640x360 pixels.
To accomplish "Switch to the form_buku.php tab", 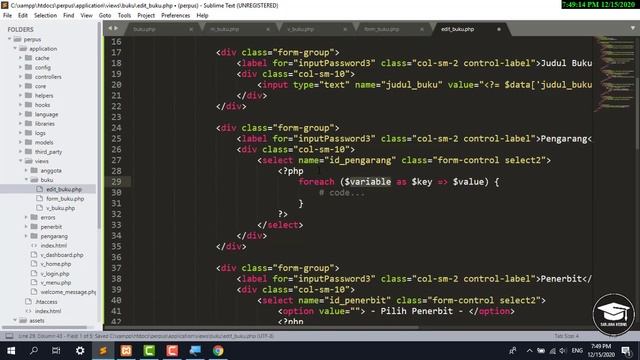I will 393,29.
